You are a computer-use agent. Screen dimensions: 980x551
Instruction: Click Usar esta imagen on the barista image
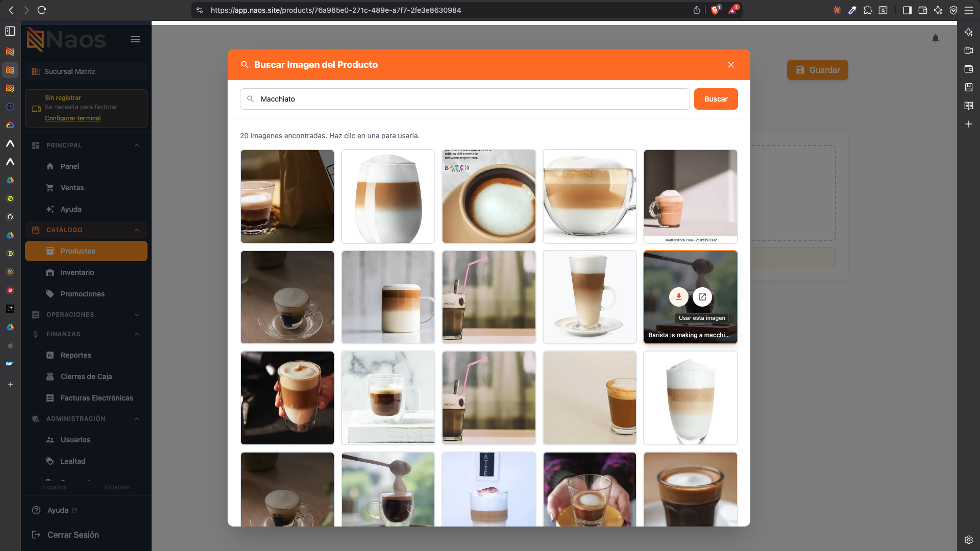(x=702, y=318)
